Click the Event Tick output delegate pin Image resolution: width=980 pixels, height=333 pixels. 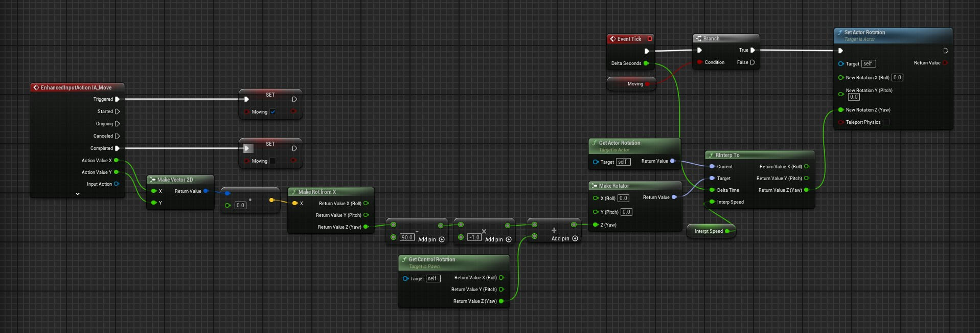coord(650,39)
